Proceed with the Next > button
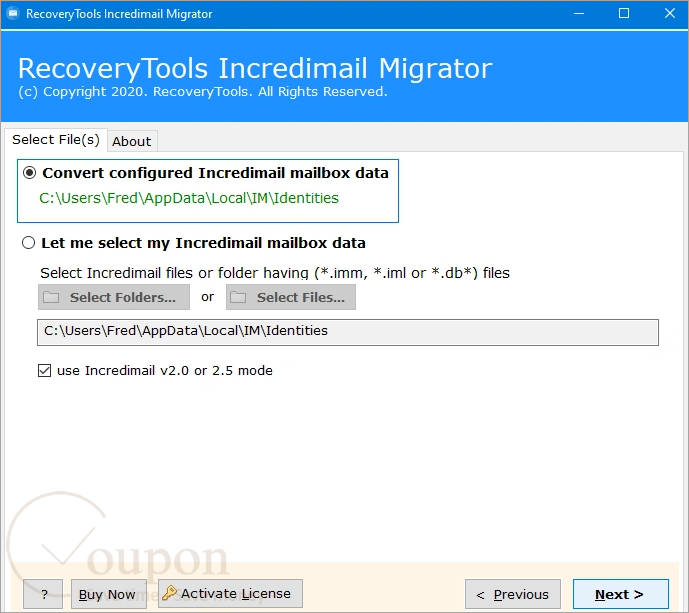 pyautogui.click(x=620, y=594)
